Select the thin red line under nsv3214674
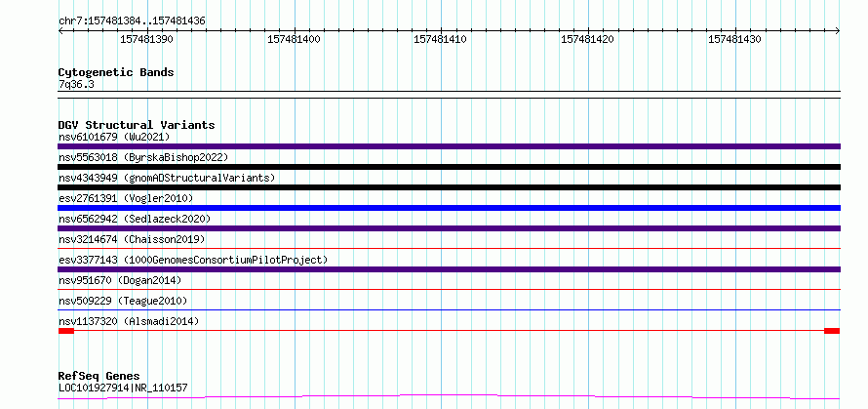This screenshot has height=409, width=868. (449, 248)
